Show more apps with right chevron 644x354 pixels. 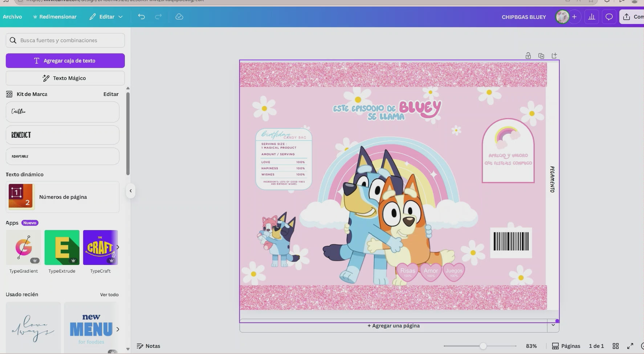117,247
